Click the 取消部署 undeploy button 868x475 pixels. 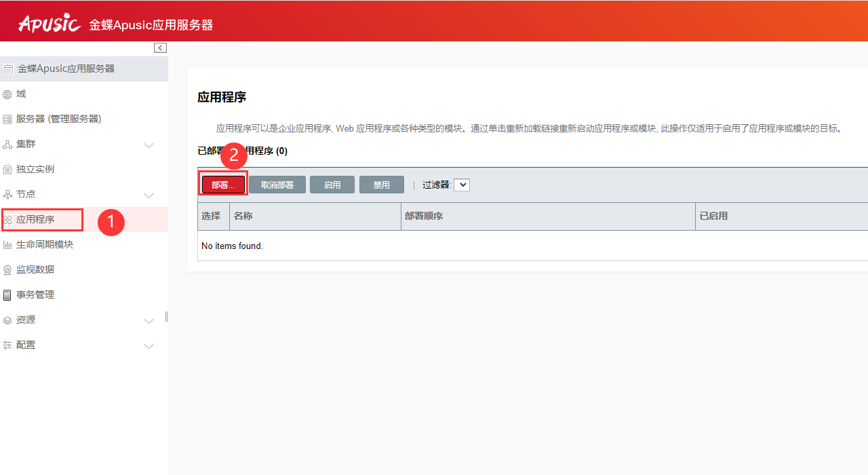[x=277, y=185]
